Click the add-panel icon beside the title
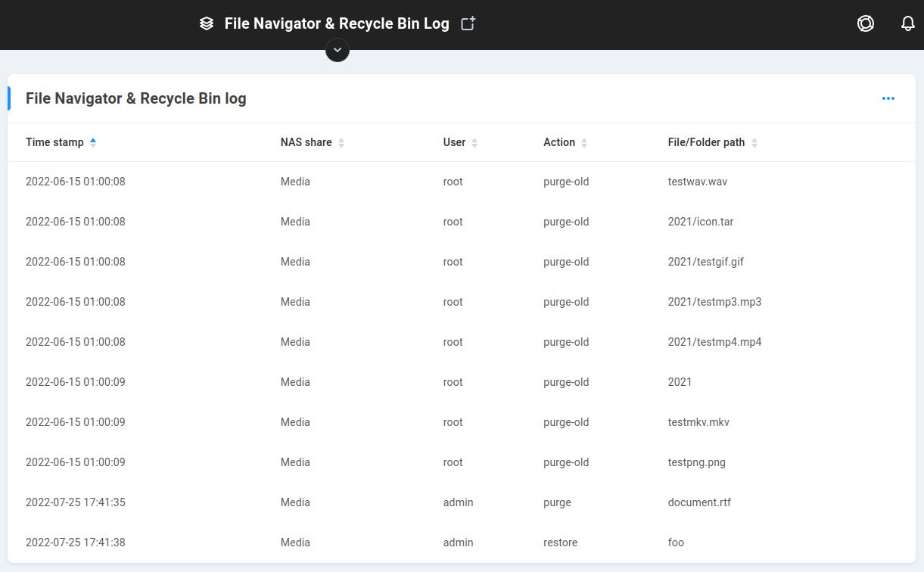 tap(468, 23)
